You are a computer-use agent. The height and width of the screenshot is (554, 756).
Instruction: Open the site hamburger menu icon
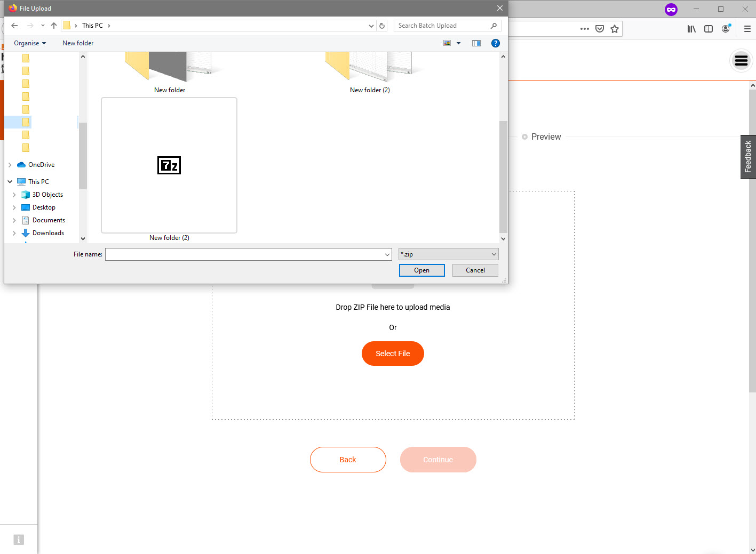coord(741,61)
